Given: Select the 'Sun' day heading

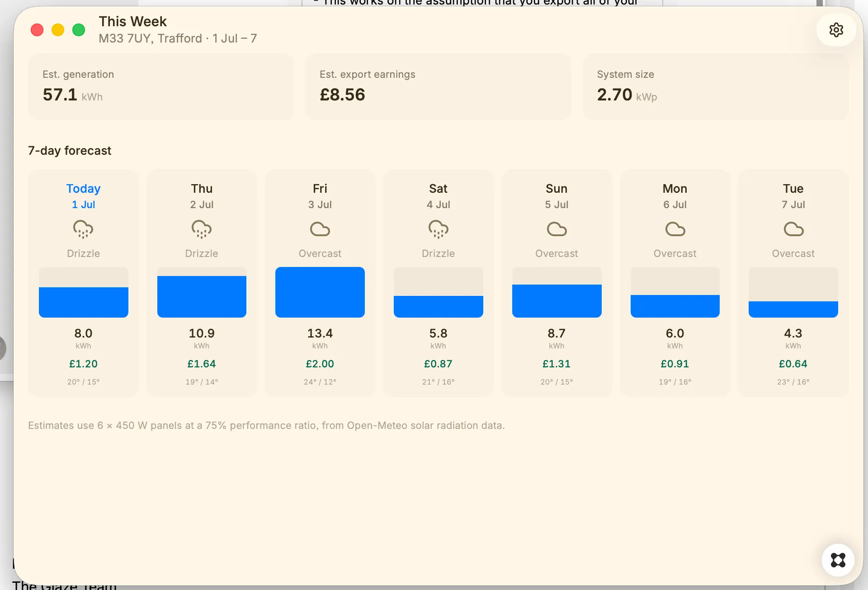Looking at the screenshot, I should (557, 188).
